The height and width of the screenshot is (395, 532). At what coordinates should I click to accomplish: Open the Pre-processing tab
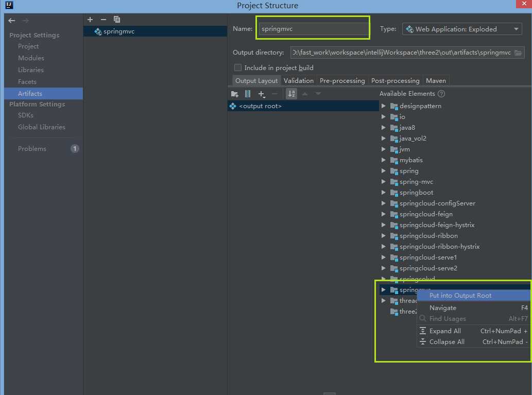(x=342, y=81)
